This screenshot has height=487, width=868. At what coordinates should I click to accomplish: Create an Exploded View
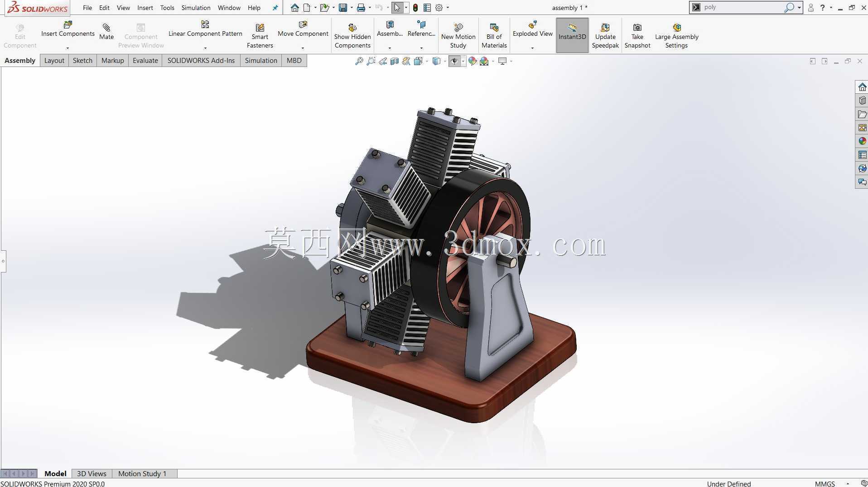pyautogui.click(x=533, y=29)
